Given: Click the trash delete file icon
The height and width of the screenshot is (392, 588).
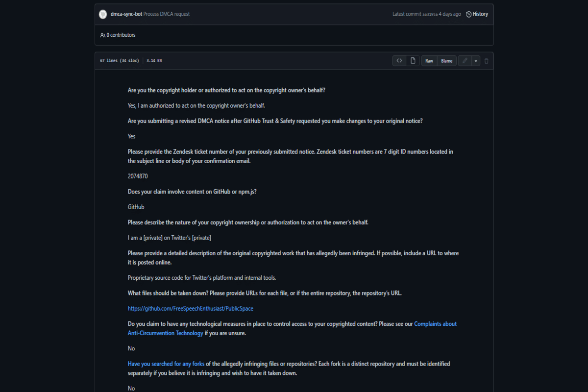Looking at the screenshot, I should [487, 61].
